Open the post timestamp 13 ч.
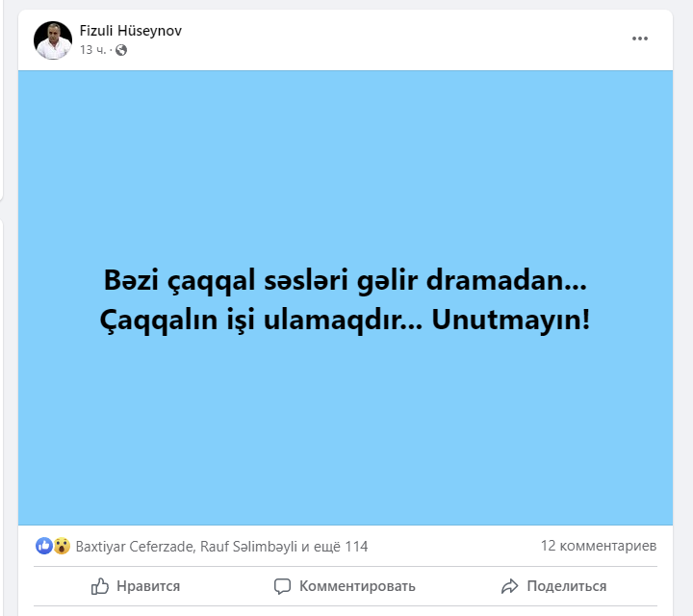The height and width of the screenshot is (616, 693). (92, 50)
